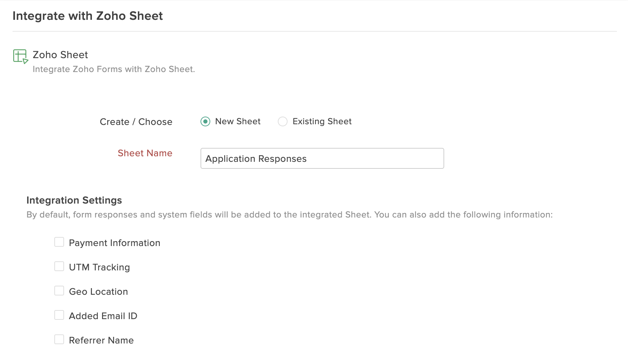Click the "Added Email ID" label text
Screen dimensions: 628x364
tap(103, 316)
